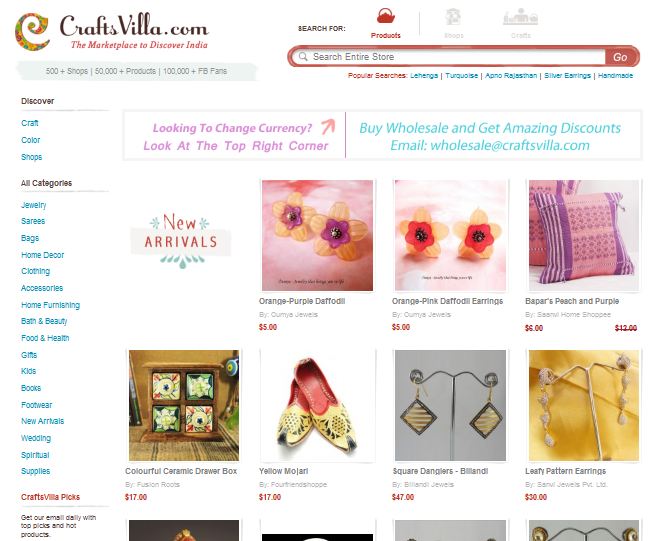The image size is (666, 541).
Task: Discover products by Color
Action: 31,140
